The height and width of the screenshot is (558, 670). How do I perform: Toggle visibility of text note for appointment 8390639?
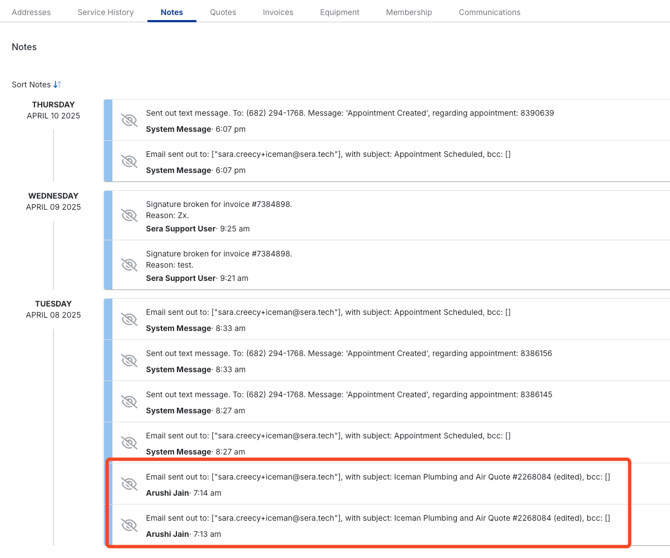point(129,120)
